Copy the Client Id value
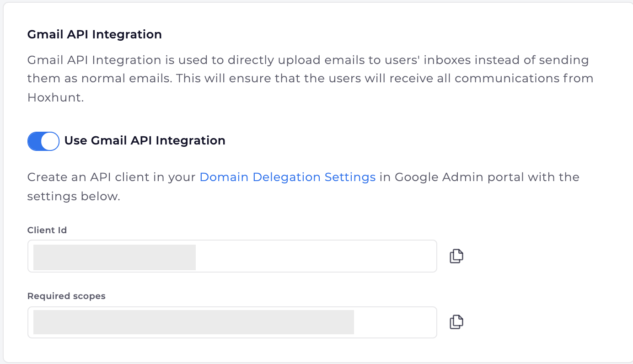Screen dimensions: 633x364 pyautogui.click(x=456, y=256)
